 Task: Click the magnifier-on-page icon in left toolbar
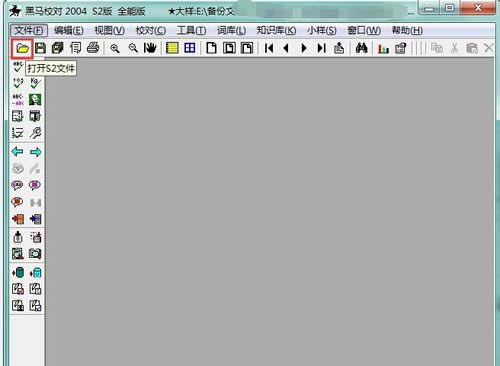click(18, 254)
